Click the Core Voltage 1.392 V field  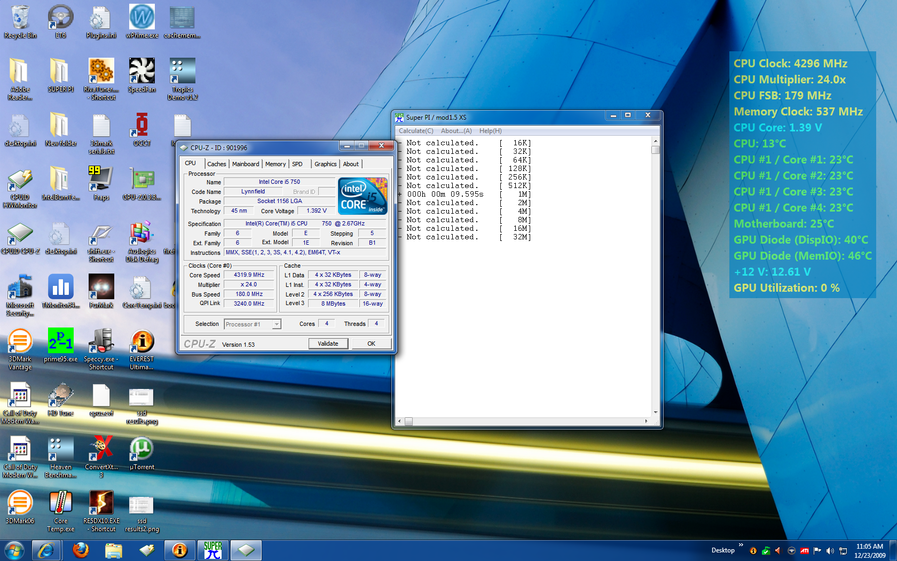point(316,211)
